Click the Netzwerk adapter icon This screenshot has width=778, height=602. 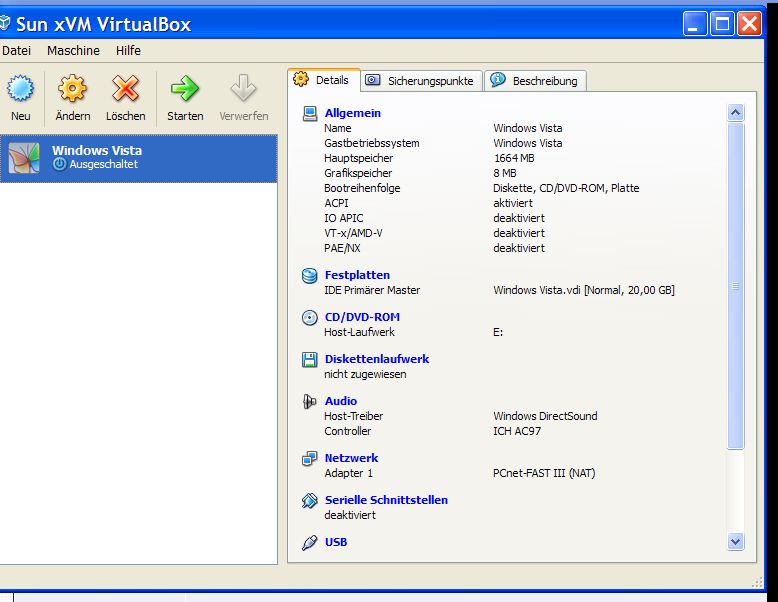pos(309,458)
